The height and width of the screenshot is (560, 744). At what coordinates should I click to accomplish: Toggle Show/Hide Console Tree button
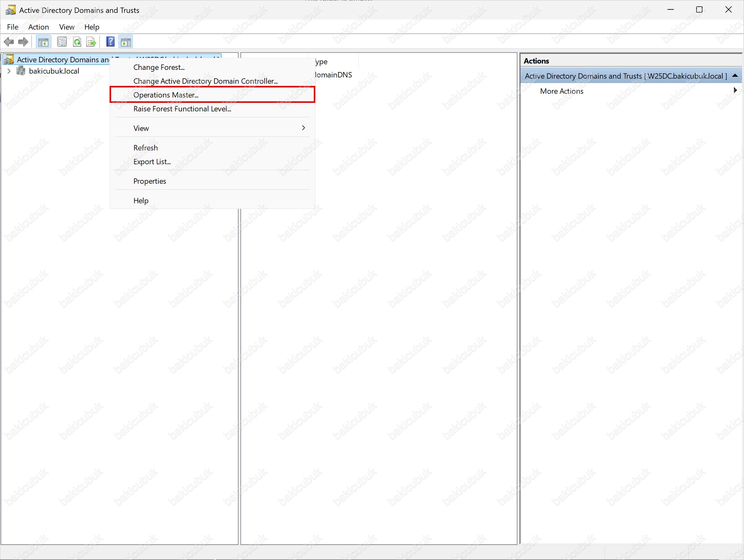coord(43,42)
